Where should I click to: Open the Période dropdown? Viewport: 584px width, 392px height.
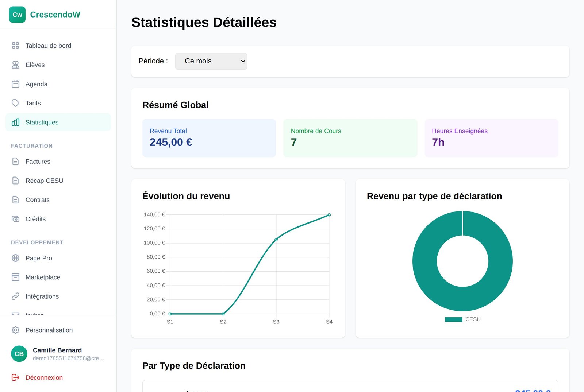211,61
